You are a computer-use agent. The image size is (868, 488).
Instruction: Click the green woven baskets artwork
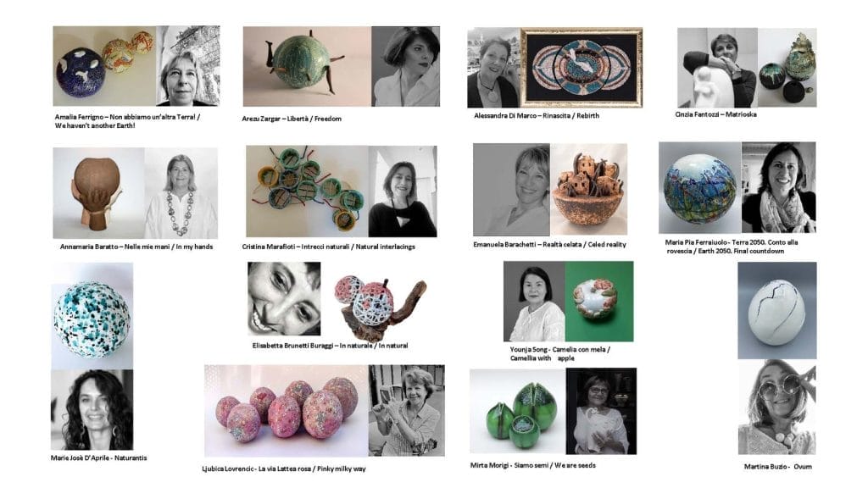click(307, 191)
